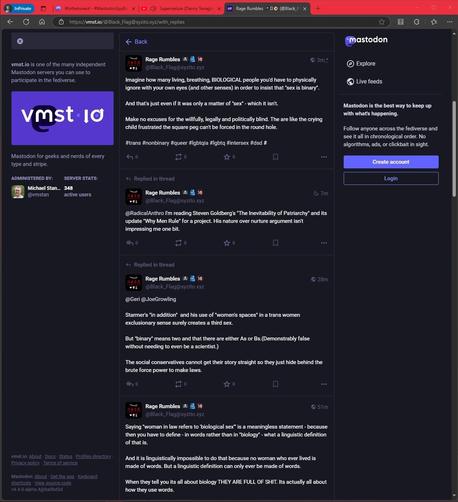Click the search field icon in left panel
The height and width of the screenshot is (502, 458).
pos(20,41)
